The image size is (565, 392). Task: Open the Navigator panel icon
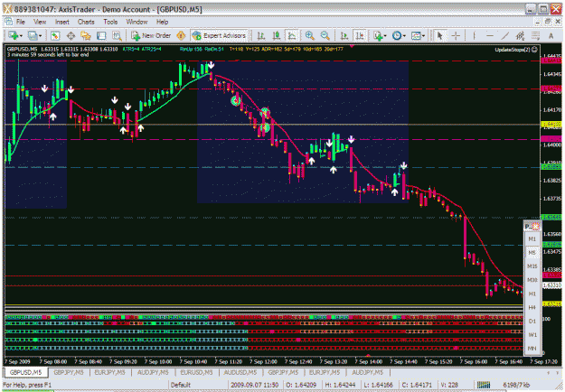coord(86,35)
